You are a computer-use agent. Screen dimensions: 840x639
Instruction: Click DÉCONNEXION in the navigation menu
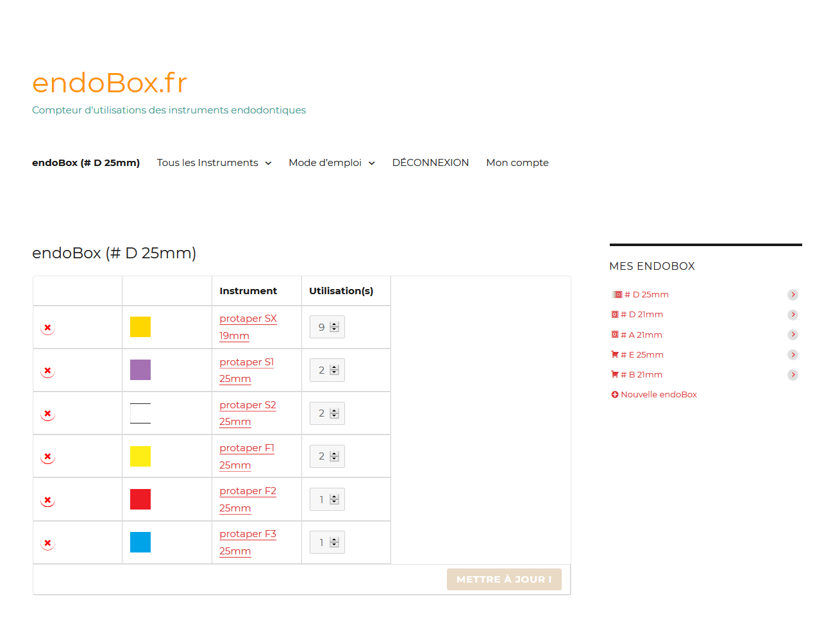click(430, 163)
